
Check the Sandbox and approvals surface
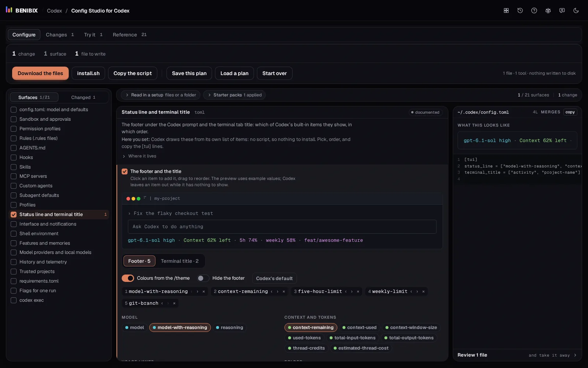[x=14, y=119]
